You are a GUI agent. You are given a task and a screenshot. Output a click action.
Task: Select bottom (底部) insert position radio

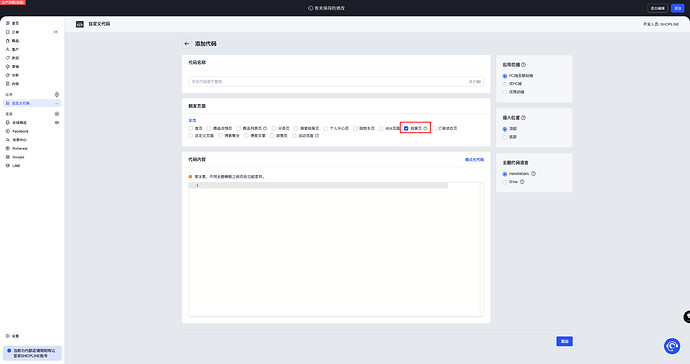(x=505, y=137)
